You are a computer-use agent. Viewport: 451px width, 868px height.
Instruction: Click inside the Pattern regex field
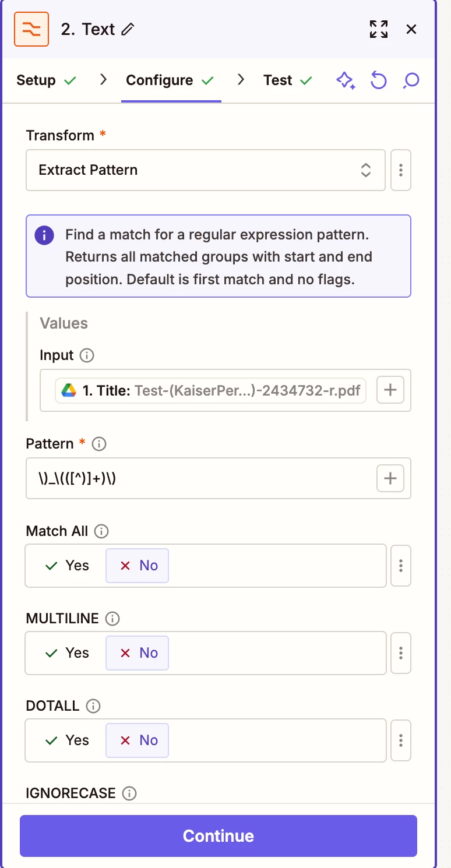click(198, 478)
